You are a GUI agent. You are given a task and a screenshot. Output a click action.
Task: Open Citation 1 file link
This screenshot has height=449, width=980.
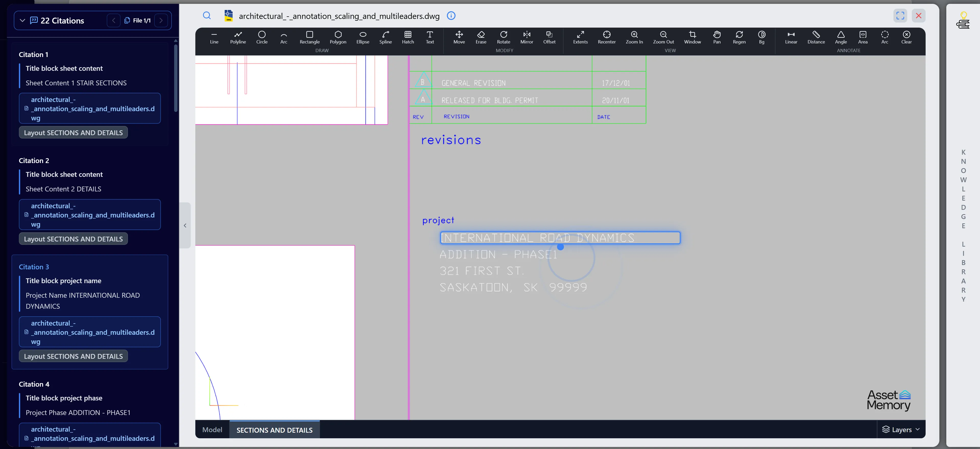coord(90,109)
